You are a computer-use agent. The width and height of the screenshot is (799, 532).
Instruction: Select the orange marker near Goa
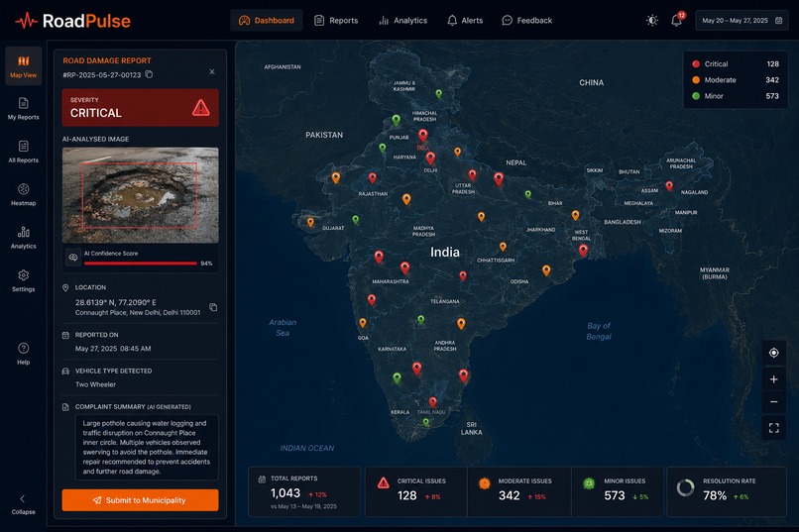(362, 323)
